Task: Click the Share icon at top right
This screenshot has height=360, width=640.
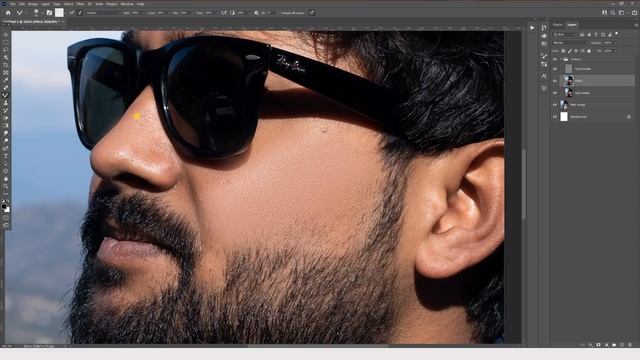Action: (634, 13)
